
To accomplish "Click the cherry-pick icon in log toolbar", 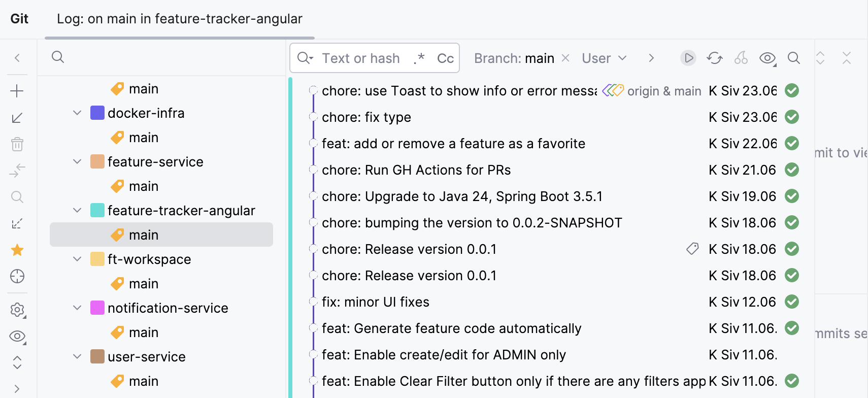I will pyautogui.click(x=741, y=58).
